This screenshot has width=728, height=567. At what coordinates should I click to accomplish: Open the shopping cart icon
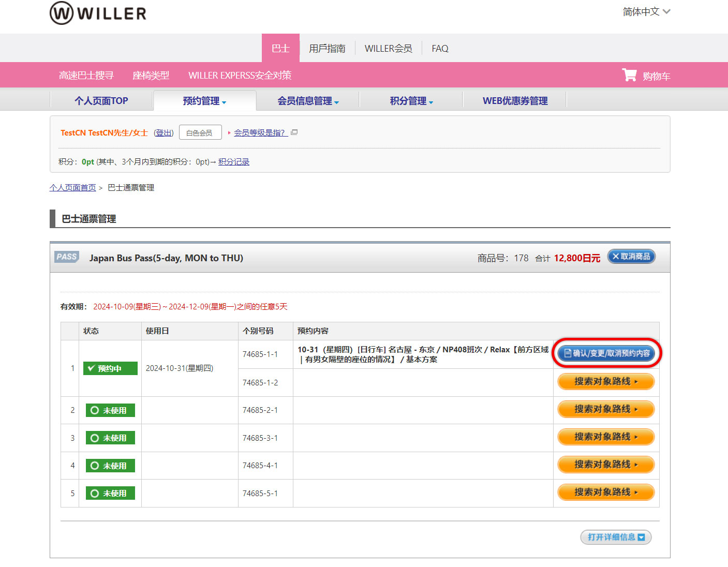pos(629,75)
